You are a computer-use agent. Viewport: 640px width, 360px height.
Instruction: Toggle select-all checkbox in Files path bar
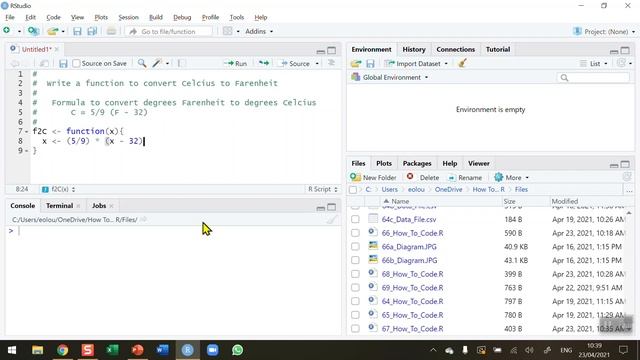tap(353, 190)
